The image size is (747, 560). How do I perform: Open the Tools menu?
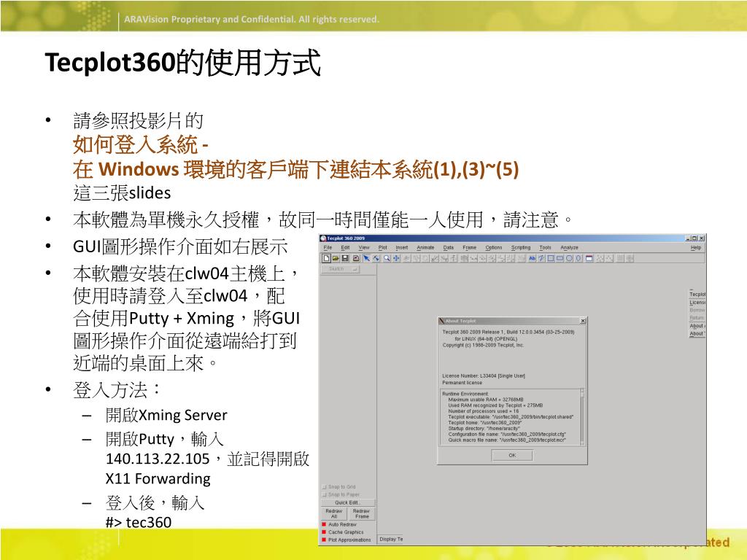(x=545, y=248)
